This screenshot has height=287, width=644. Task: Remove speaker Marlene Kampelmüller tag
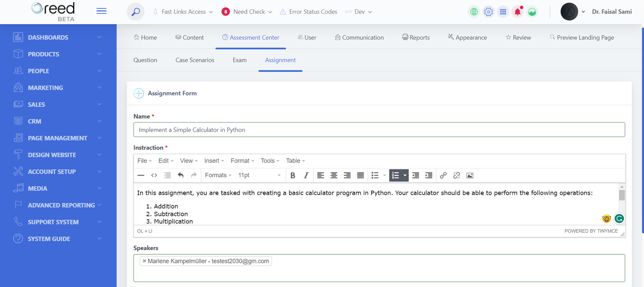[x=144, y=261]
